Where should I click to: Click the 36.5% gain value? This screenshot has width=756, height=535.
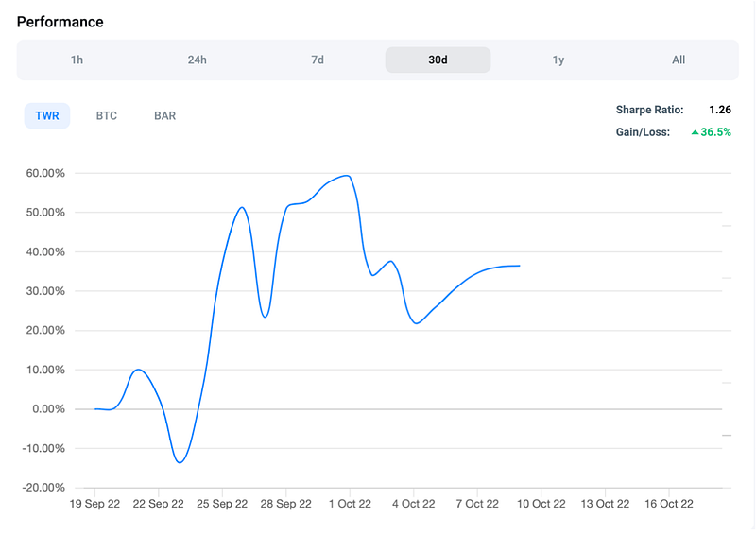pos(716,132)
